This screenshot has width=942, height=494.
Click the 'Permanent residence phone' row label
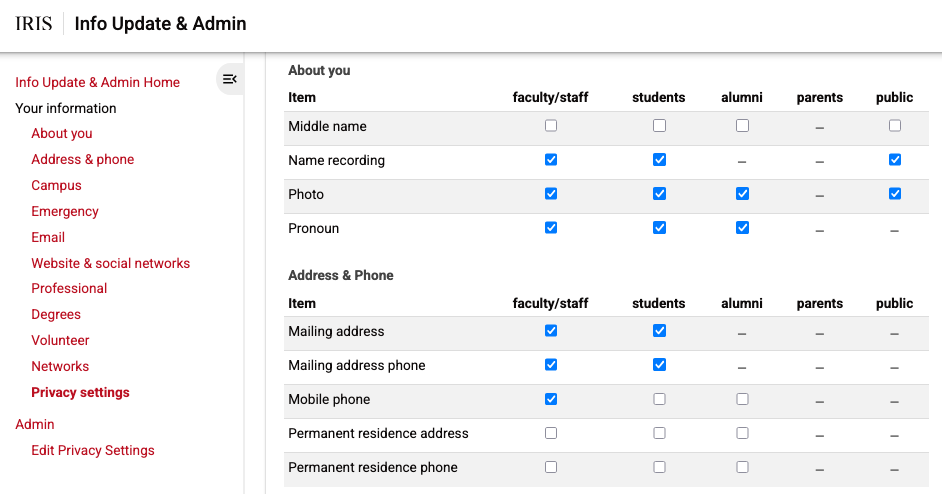click(x=373, y=467)
